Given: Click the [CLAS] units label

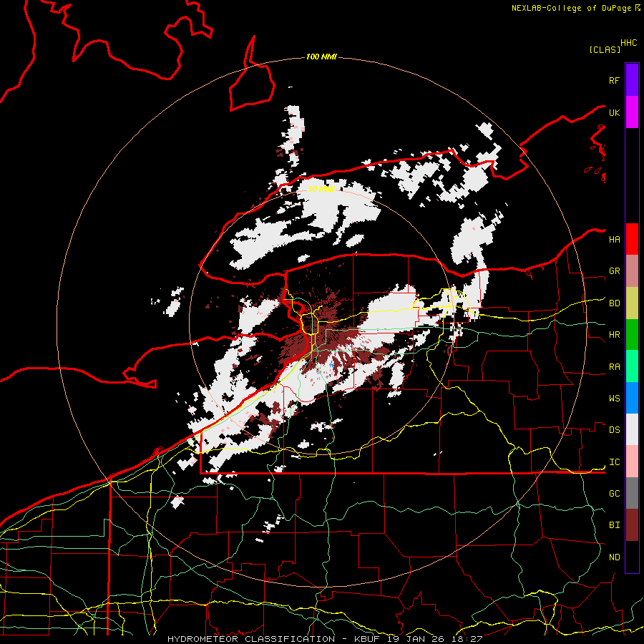Looking at the screenshot, I should 605,49.
